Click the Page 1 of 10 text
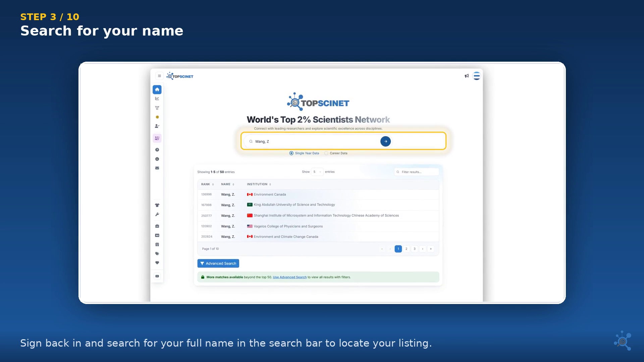The image size is (644, 362). tap(210, 249)
